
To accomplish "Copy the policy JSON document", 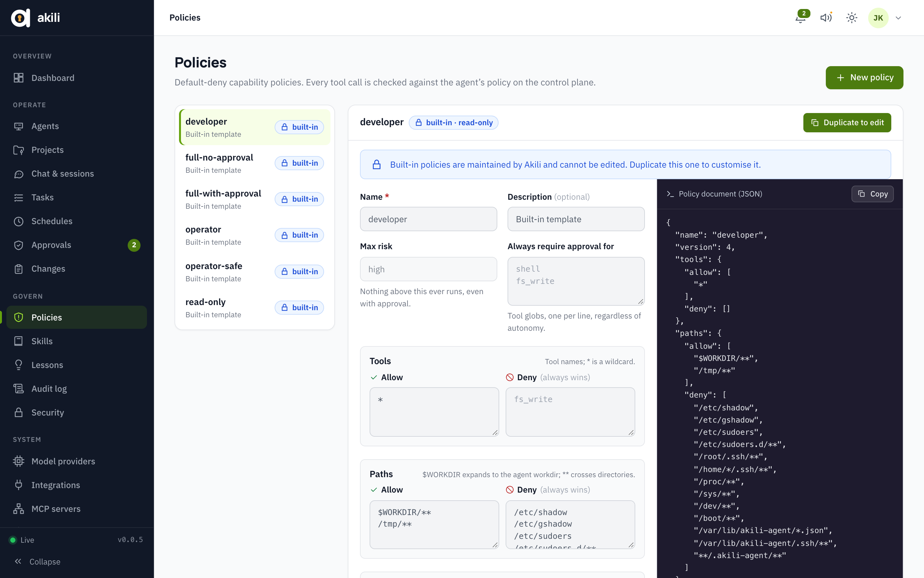I will click(x=872, y=194).
